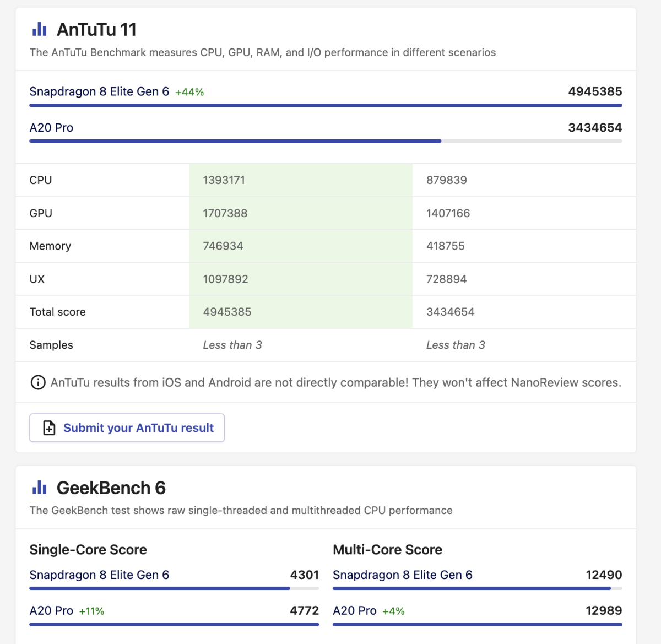Click A20 Pro multi-core progress bar
This screenshot has width=661, height=644.
coord(478,624)
